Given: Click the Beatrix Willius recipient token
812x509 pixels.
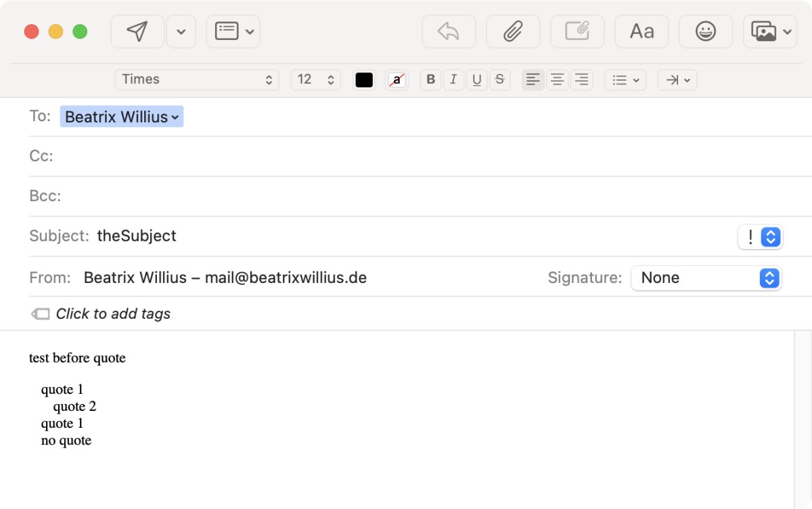Looking at the screenshot, I should pos(122,117).
